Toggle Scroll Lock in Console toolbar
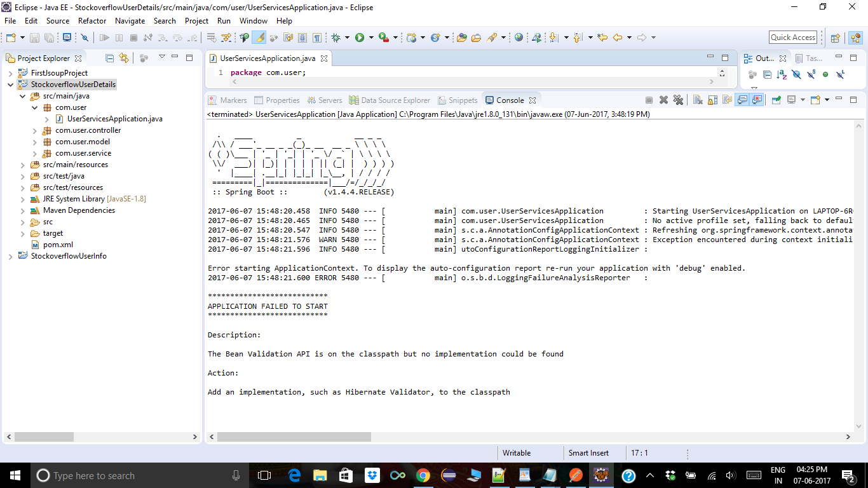The width and height of the screenshot is (868, 488). point(712,100)
